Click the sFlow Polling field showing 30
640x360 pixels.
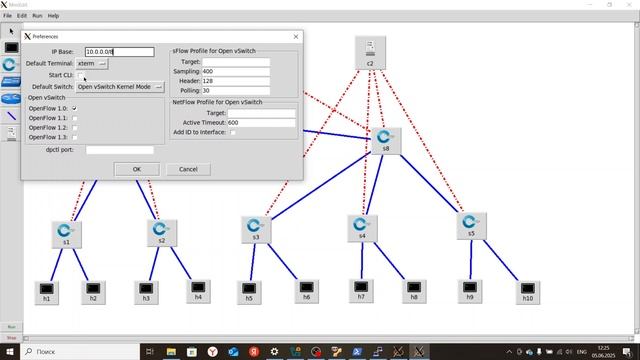click(x=236, y=91)
